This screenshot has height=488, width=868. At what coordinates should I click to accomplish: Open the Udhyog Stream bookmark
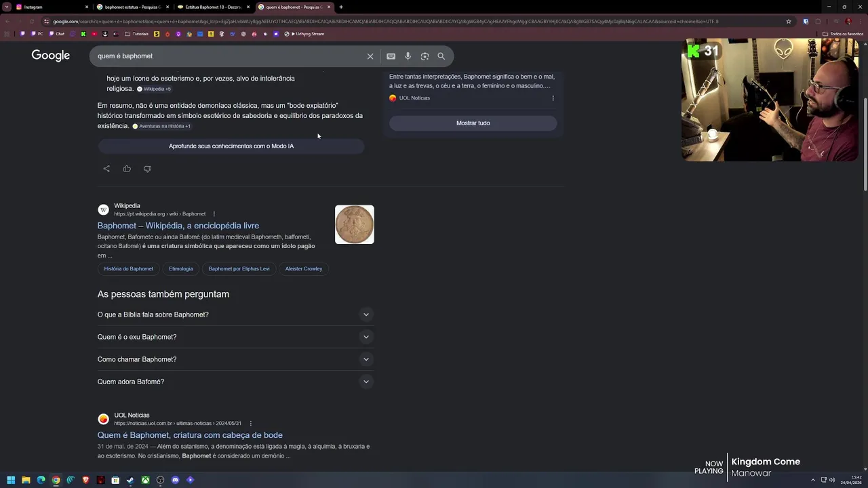(x=304, y=34)
